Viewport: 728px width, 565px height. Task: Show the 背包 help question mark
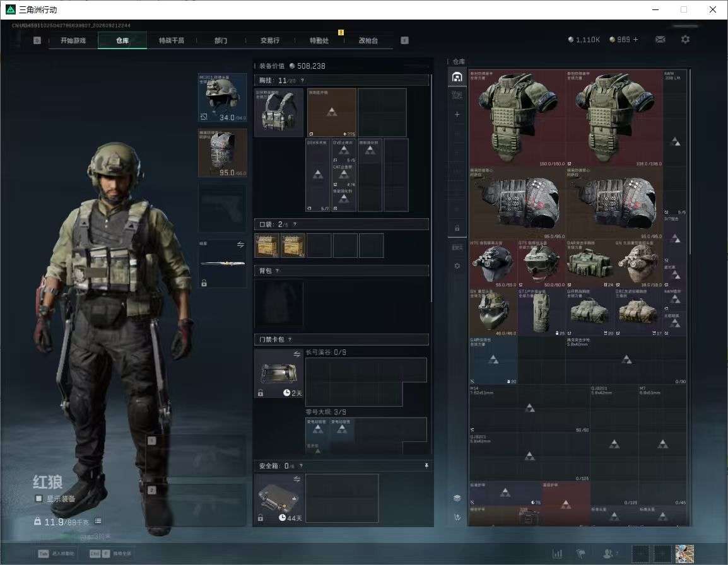tap(277, 271)
